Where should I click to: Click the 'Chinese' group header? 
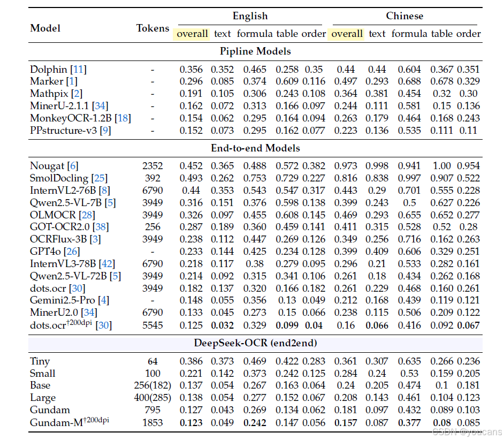coord(404,16)
